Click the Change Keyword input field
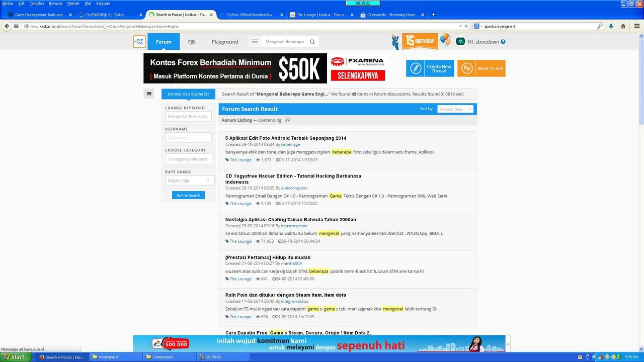The height and width of the screenshot is (362, 644). point(188,116)
